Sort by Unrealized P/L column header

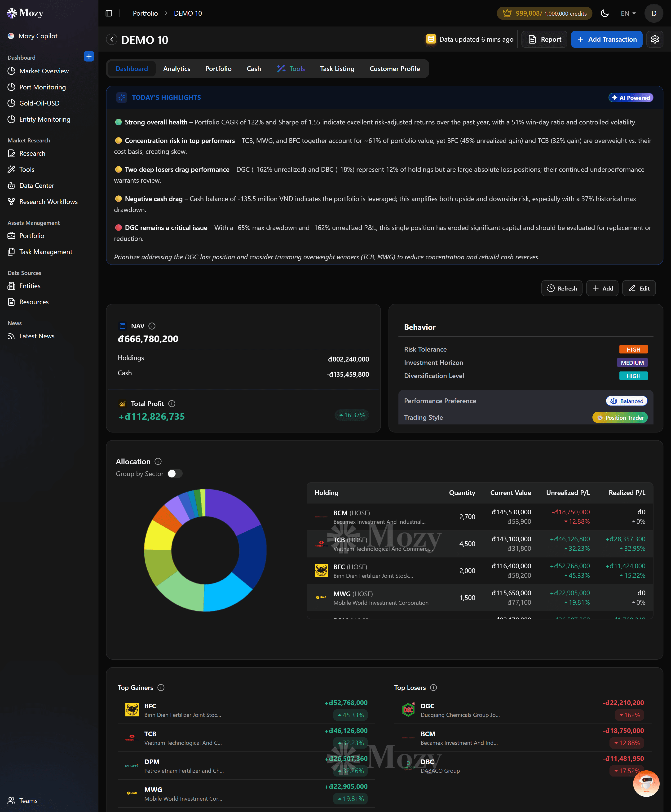pos(568,492)
